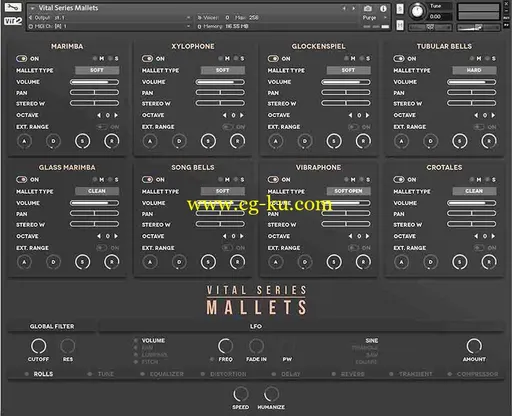Open Xylophone Mallet Type dropdown
Image resolution: width=512 pixels, height=416 pixels.
point(222,70)
